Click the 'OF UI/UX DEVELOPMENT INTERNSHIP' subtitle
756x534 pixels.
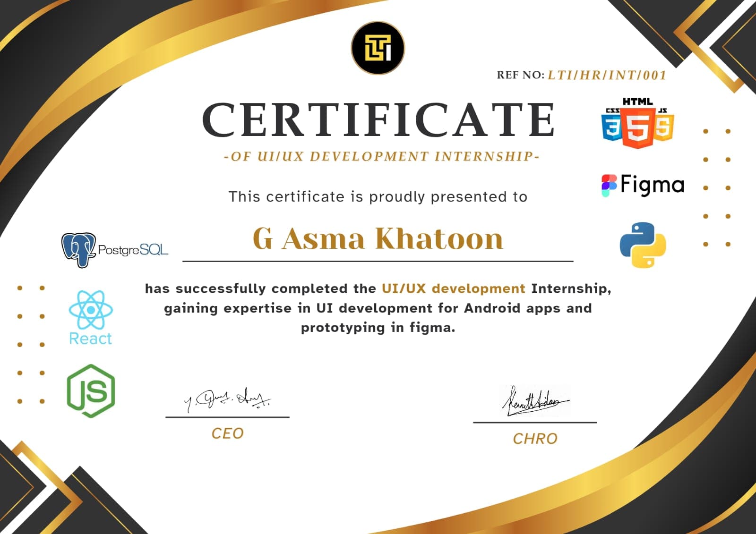pos(382,156)
